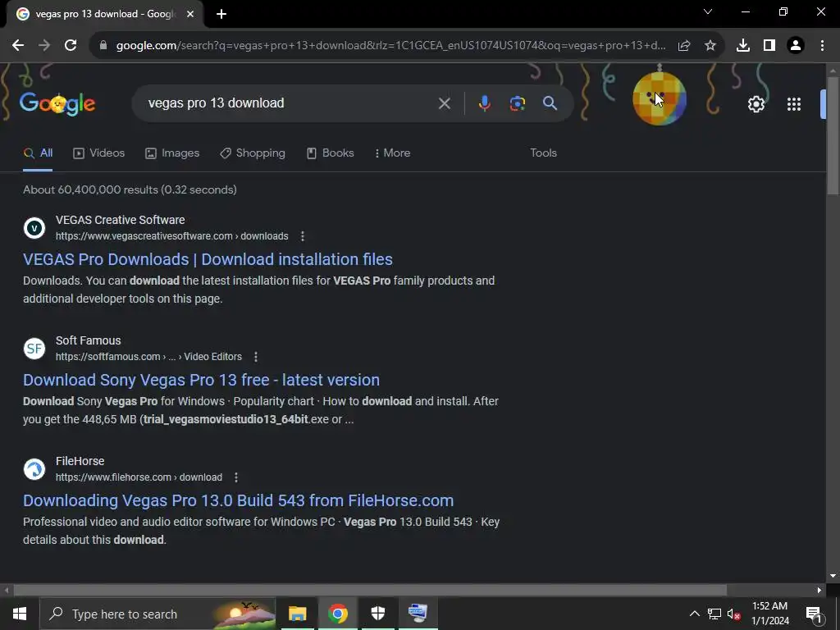Switch to Images results
The height and width of the screenshot is (630, 840).
tap(172, 153)
